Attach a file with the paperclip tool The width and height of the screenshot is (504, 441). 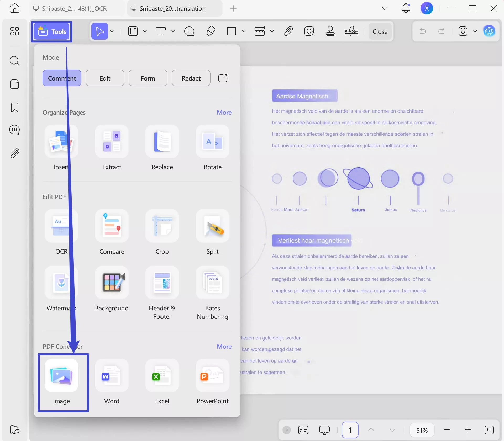click(288, 31)
